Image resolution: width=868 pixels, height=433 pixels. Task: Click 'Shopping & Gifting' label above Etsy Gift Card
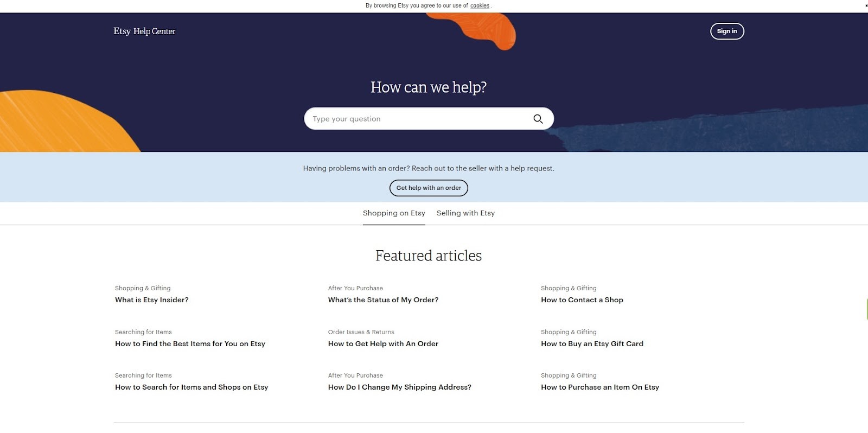pos(569,332)
